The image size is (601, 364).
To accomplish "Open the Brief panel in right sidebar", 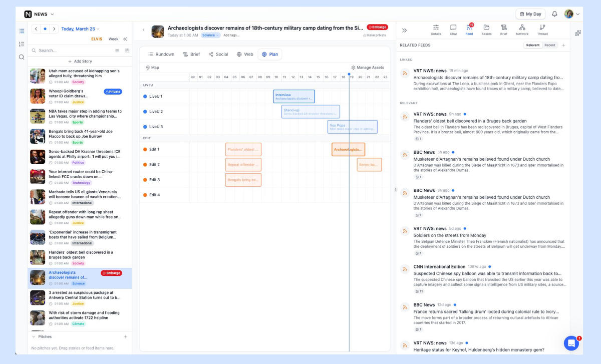I will (x=504, y=30).
